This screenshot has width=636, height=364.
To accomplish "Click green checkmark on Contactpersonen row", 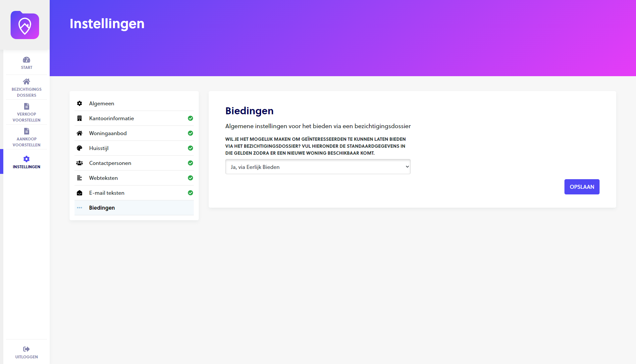I will 190,163.
